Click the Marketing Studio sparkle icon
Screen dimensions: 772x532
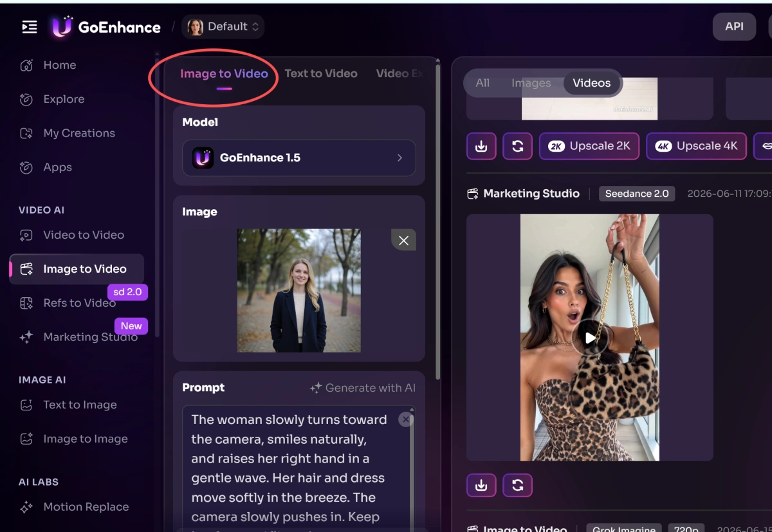26,337
